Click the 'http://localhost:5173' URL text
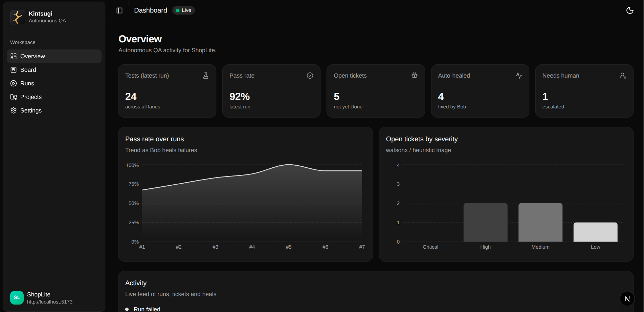This screenshot has width=644, height=312. (50, 302)
